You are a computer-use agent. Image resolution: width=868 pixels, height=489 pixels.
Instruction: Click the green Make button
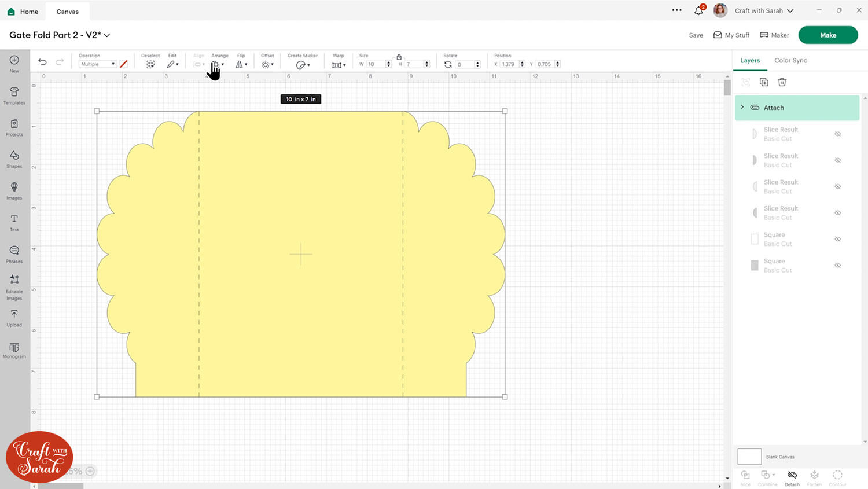click(x=827, y=35)
